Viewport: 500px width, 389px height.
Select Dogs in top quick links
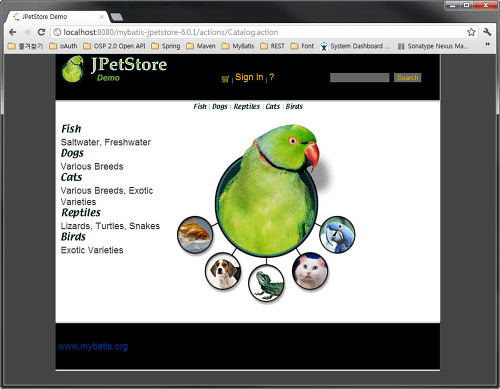coord(220,106)
